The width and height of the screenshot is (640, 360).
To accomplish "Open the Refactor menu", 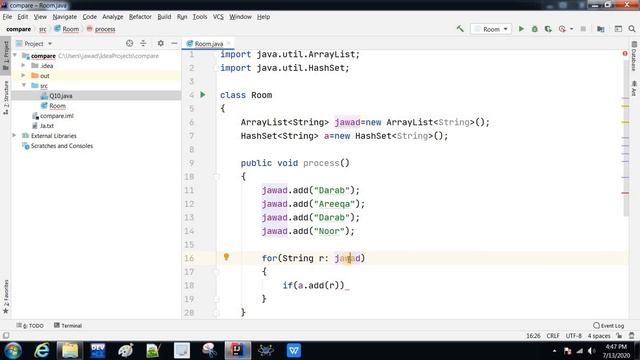I will tap(140, 17).
